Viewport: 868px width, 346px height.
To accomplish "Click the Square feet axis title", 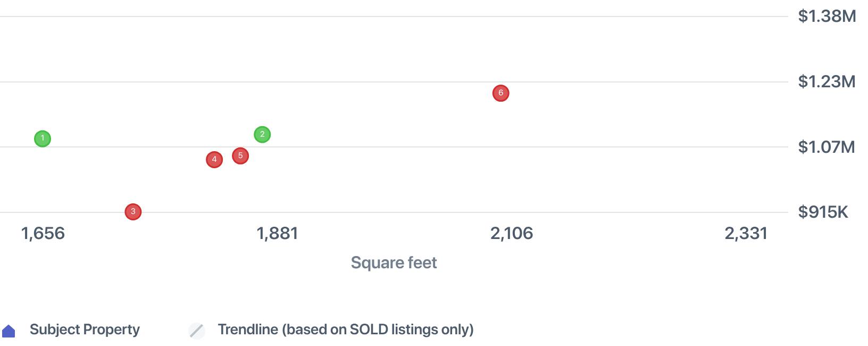I will coord(394,262).
